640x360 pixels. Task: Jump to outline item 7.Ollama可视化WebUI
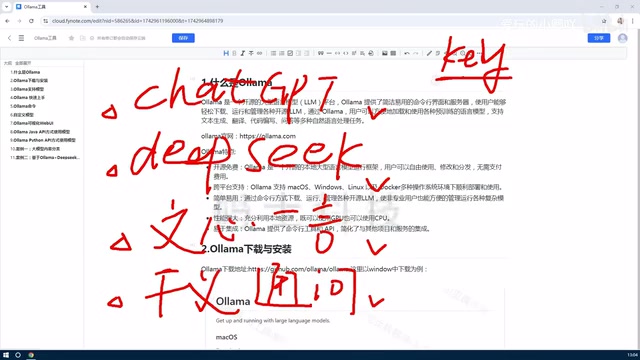(x=32, y=123)
